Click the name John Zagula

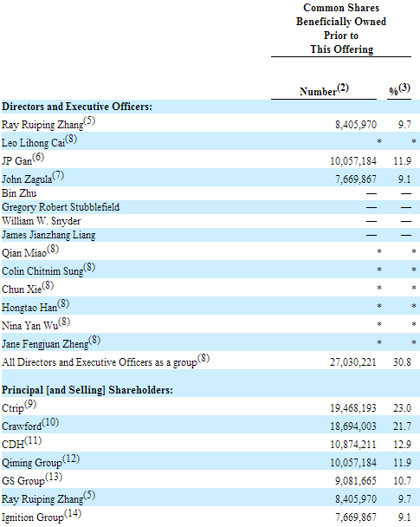tap(27, 179)
